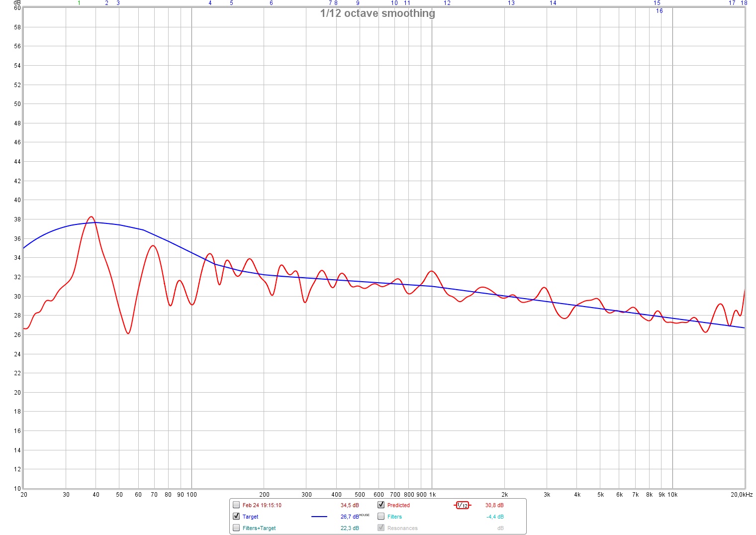This screenshot has height=535, width=756.
Task: Click the 100 Hz frequency axis label
Action: (191, 495)
